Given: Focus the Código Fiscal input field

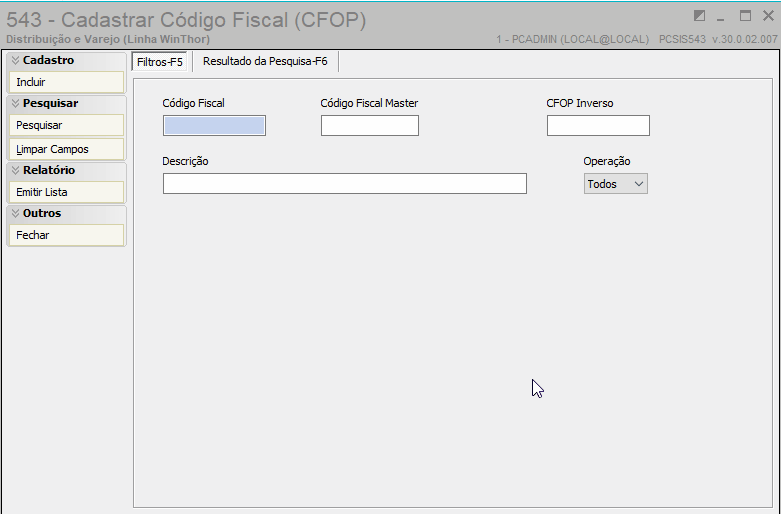Looking at the screenshot, I should coord(214,126).
